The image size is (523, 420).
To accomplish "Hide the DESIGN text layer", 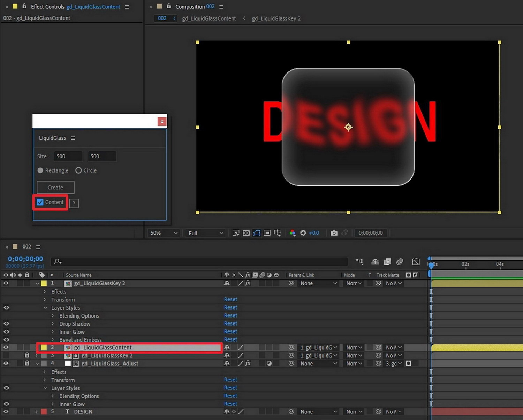I will coord(6,412).
